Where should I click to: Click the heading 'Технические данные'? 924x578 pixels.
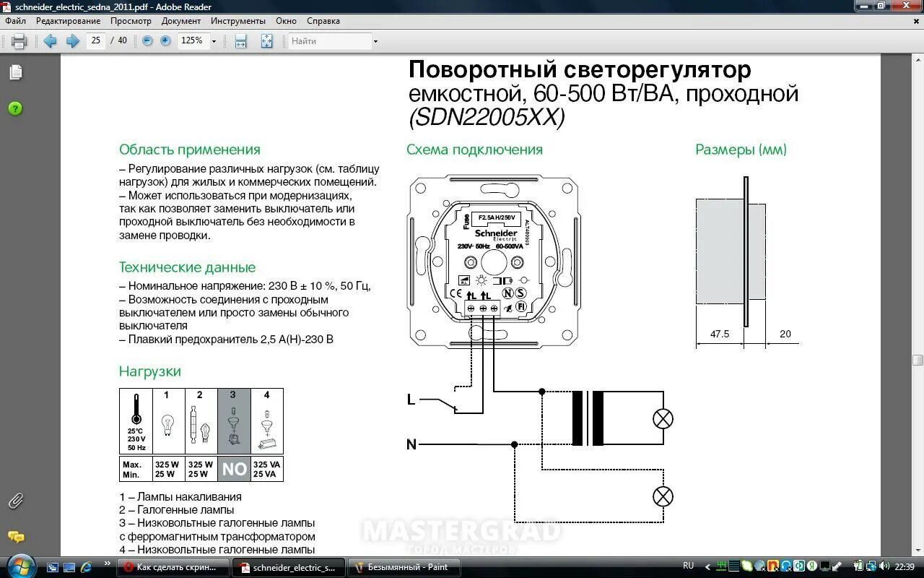(x=187, y=267)
